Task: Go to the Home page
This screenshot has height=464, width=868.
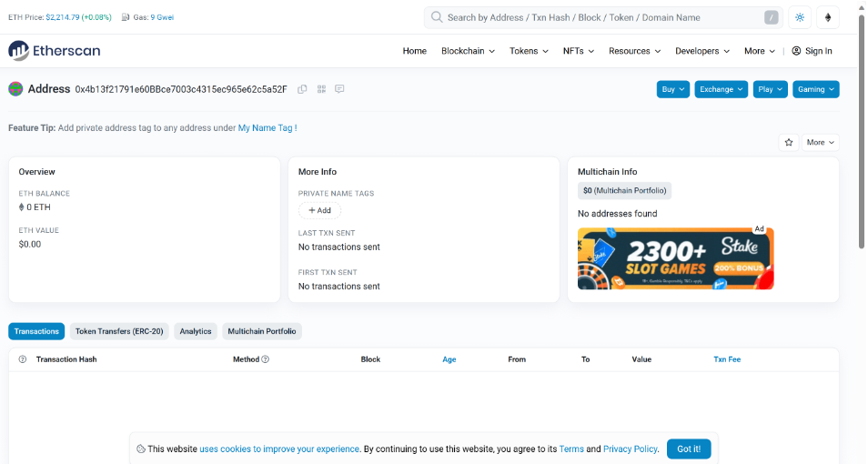Action: point(415,51)
